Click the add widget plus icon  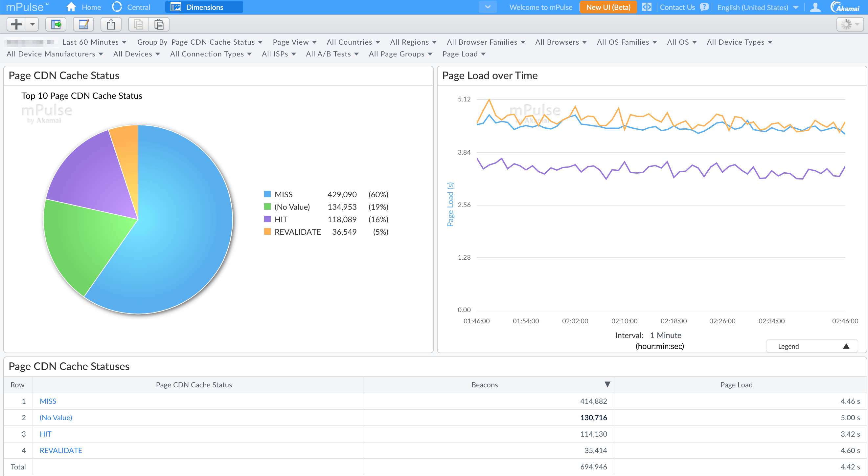pos(15,24)
